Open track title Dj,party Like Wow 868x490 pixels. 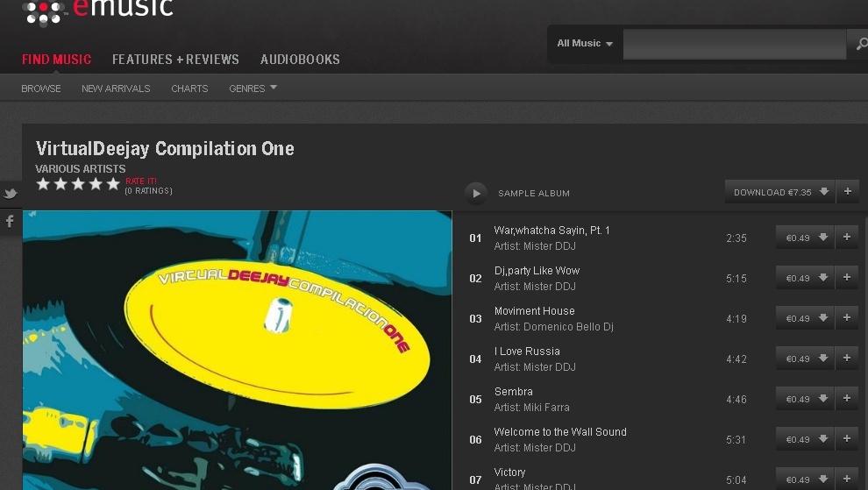(x=537, y=271)
